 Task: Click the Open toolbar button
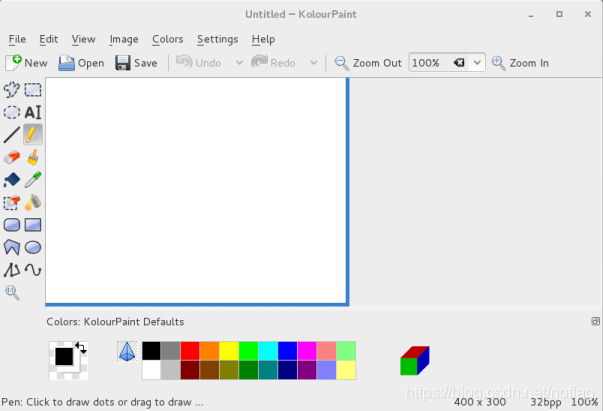coord(81,63)
